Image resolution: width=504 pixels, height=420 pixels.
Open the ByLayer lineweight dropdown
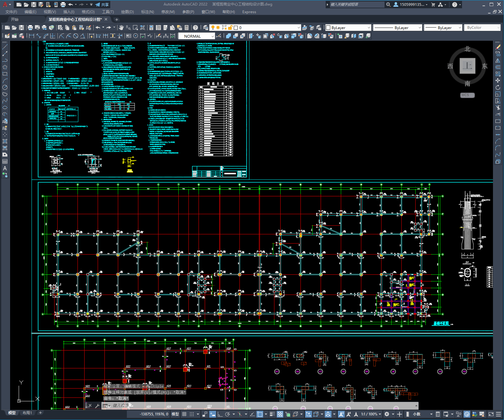[443, 28]
